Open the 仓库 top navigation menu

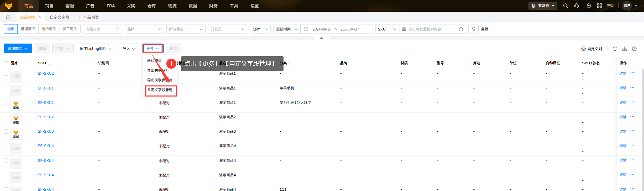click(x=152, y=6)
